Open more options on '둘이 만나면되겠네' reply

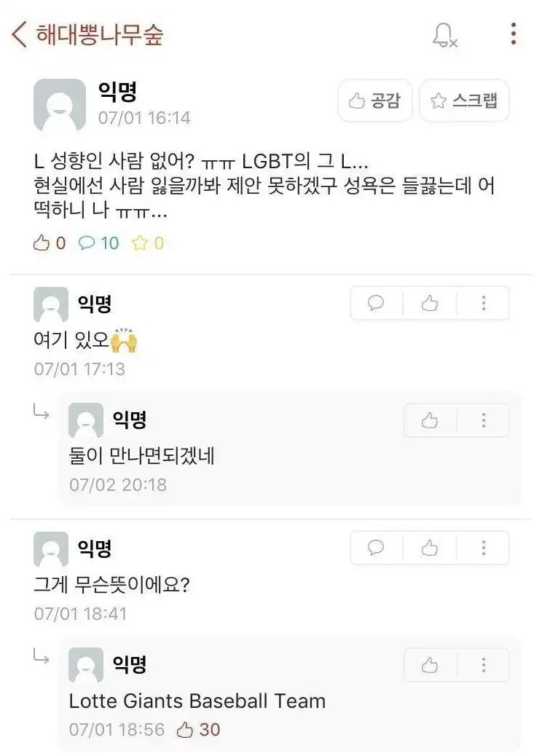(x=483, y=420)
